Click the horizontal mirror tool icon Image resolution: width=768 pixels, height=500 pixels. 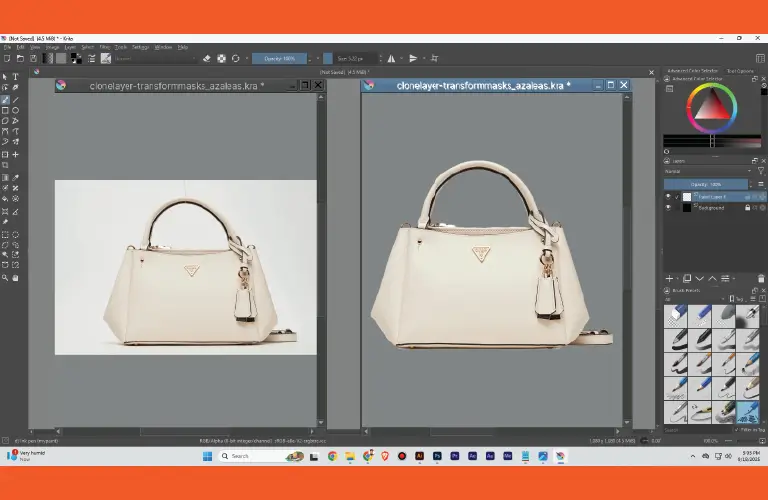[391, 58]
